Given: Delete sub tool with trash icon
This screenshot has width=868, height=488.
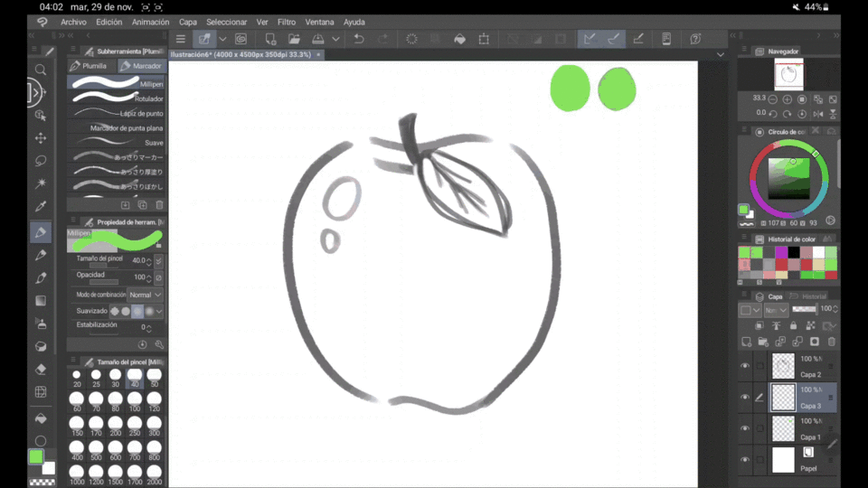Looking at the screenshot, I should [159, 205].
